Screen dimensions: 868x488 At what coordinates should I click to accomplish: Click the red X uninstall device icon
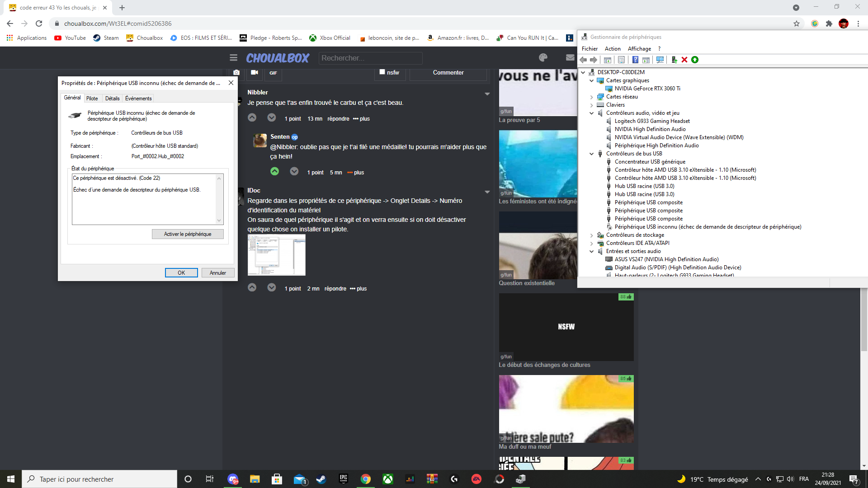pos(684,60)
